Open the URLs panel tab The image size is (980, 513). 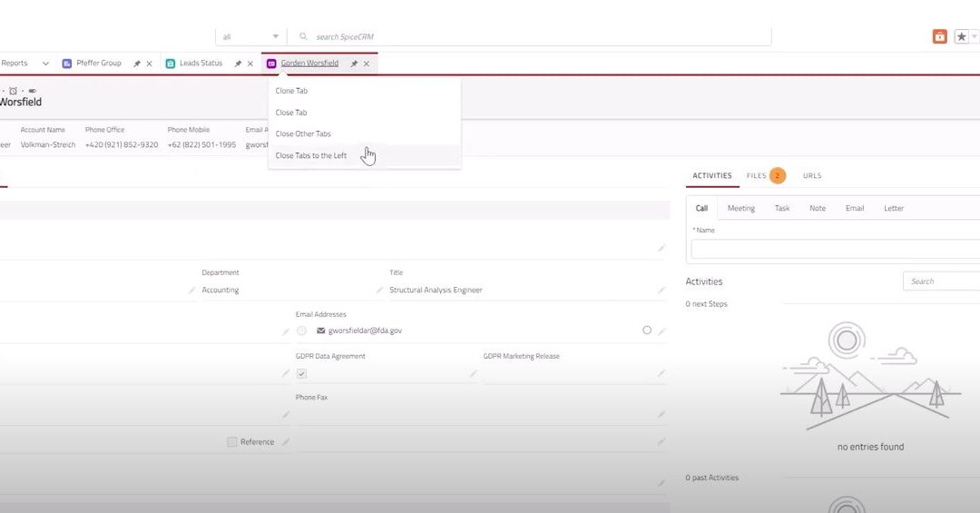[812, 176]
